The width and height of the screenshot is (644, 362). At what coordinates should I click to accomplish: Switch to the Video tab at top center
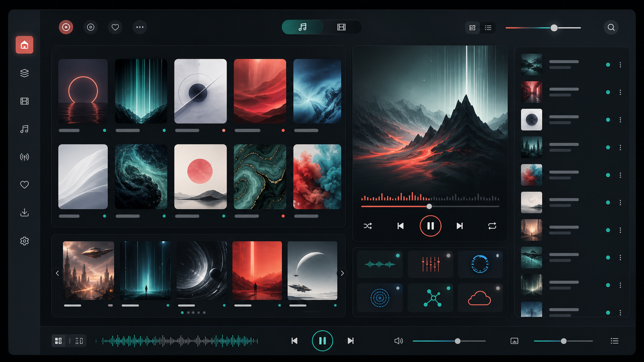tap(341, 27)
